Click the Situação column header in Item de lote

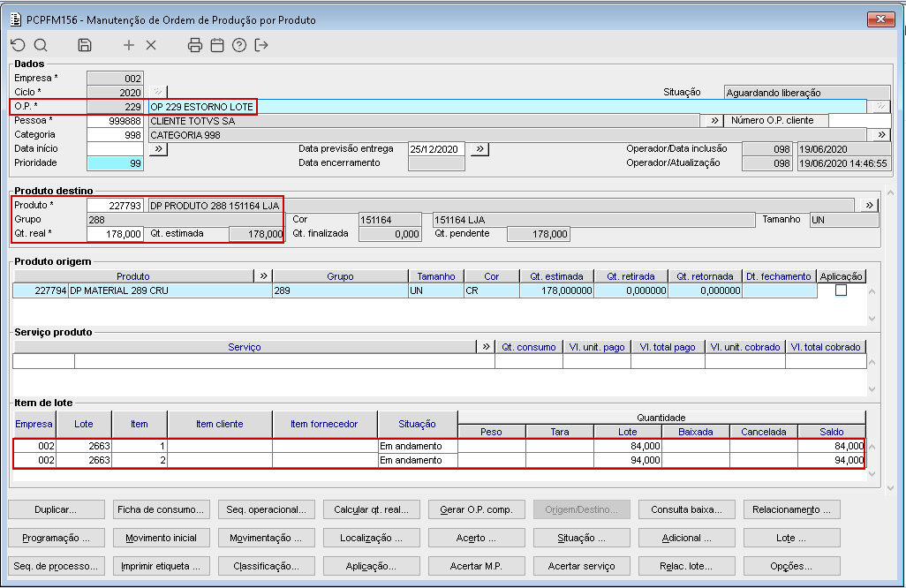point(417,424)
